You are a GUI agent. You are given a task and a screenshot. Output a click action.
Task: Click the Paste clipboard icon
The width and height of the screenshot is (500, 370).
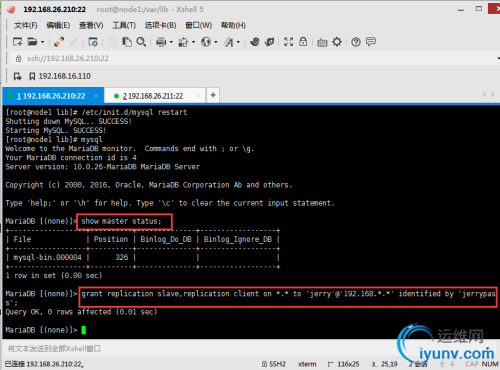click(127, 42)
